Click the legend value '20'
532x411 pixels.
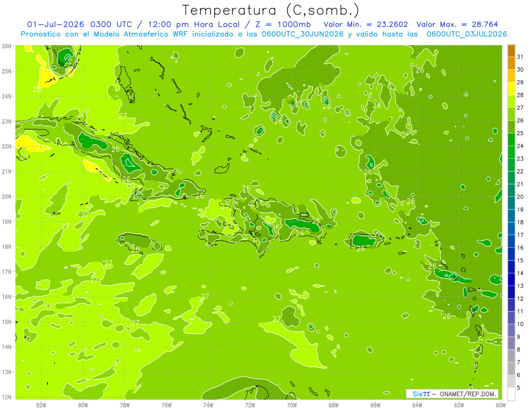pos(520,197)
